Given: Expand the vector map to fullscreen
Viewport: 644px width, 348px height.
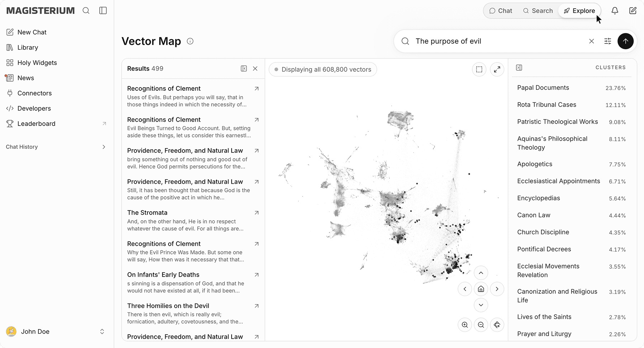Looking at the screenshot, I should click(497, 69).
